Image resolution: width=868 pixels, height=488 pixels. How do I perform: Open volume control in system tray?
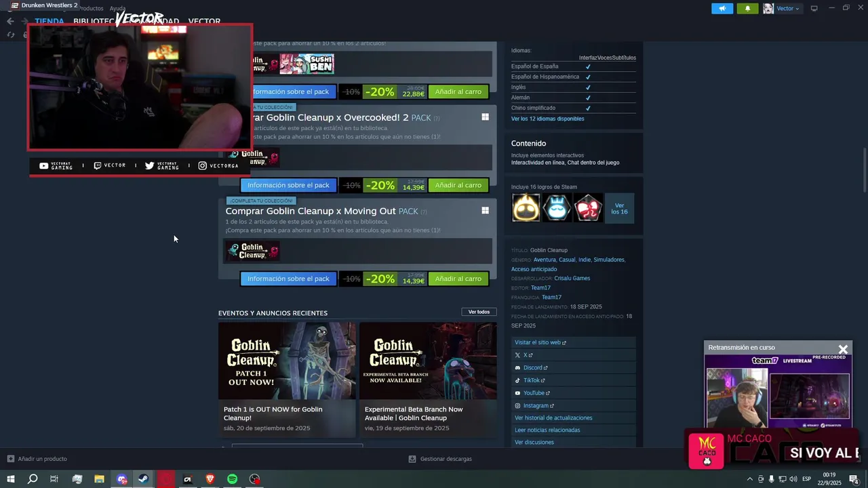(793, 479)
